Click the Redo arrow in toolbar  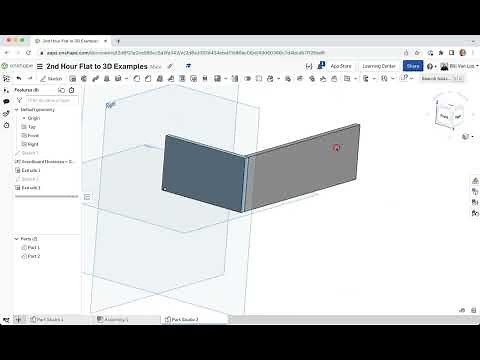30,78
